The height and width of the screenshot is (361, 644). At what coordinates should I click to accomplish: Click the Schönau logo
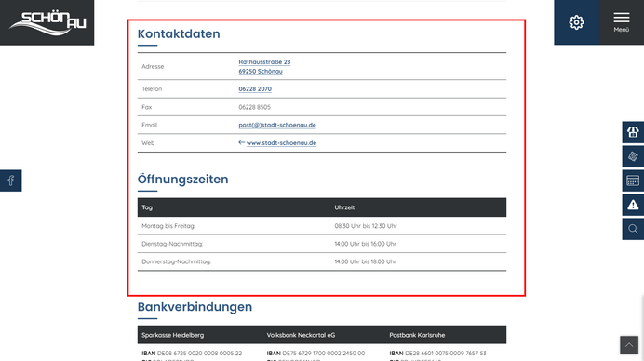pyautogui.click(x=47, y=22)
